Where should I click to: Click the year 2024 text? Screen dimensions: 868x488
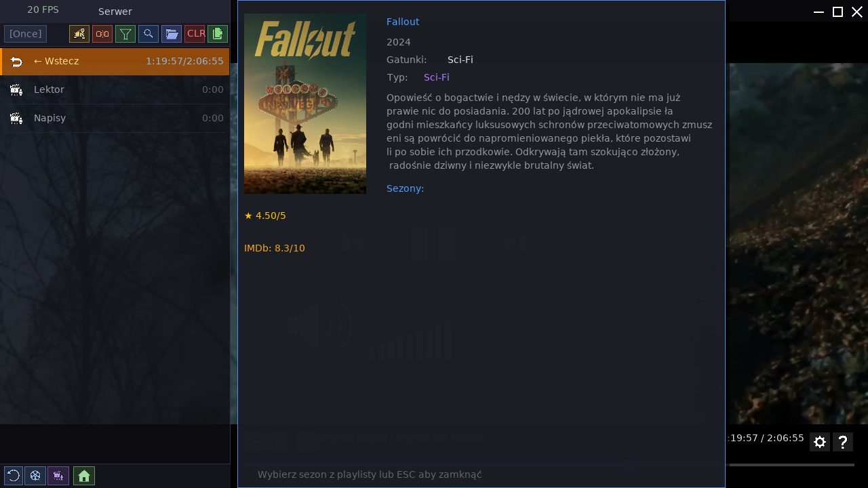click(x=399, y=42)
